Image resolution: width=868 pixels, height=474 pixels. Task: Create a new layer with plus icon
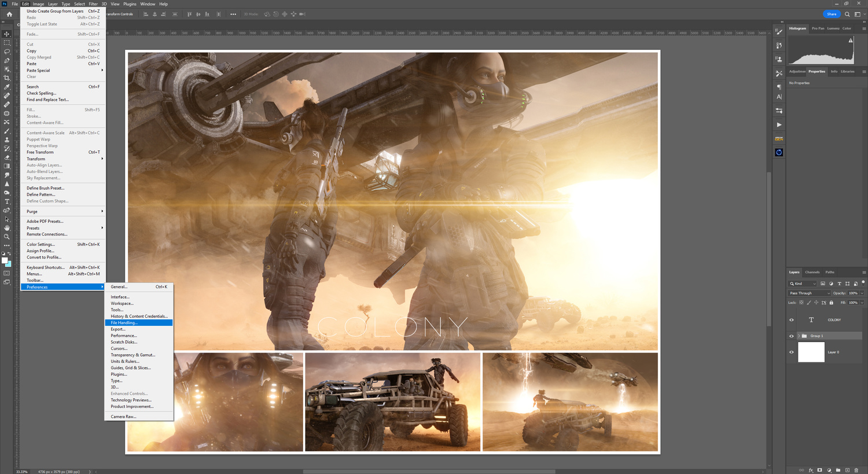[847, 470]
